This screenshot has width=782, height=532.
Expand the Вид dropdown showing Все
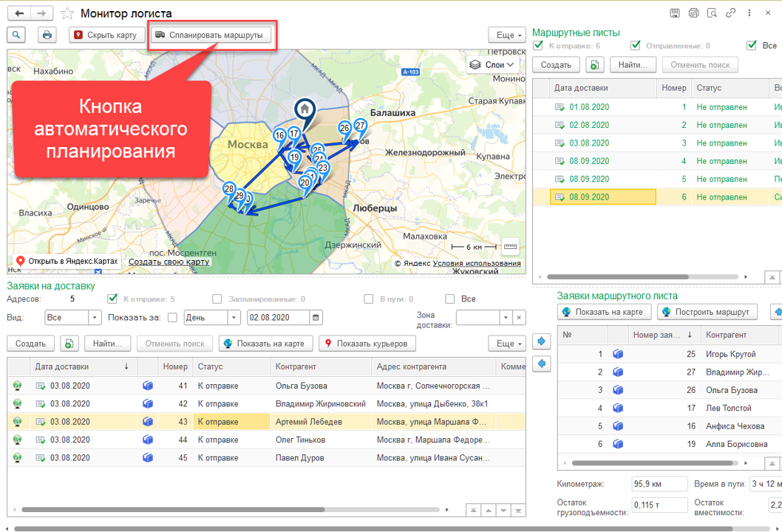95,318
